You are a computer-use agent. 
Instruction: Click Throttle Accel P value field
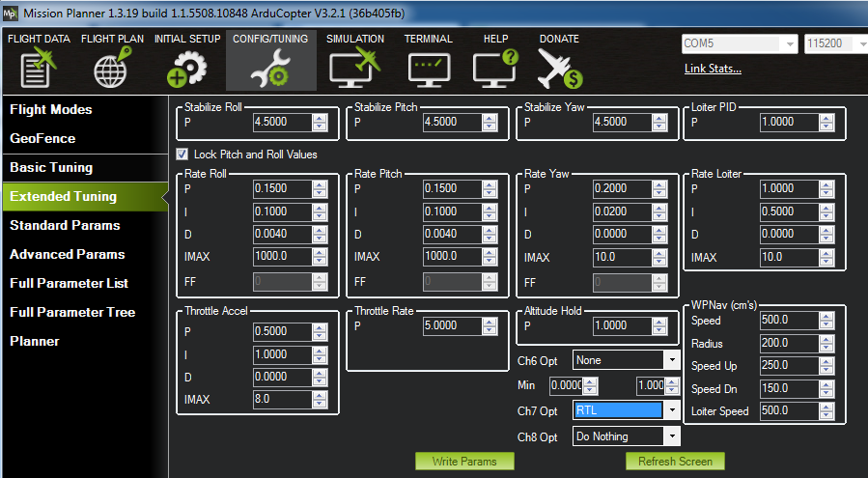282,331
